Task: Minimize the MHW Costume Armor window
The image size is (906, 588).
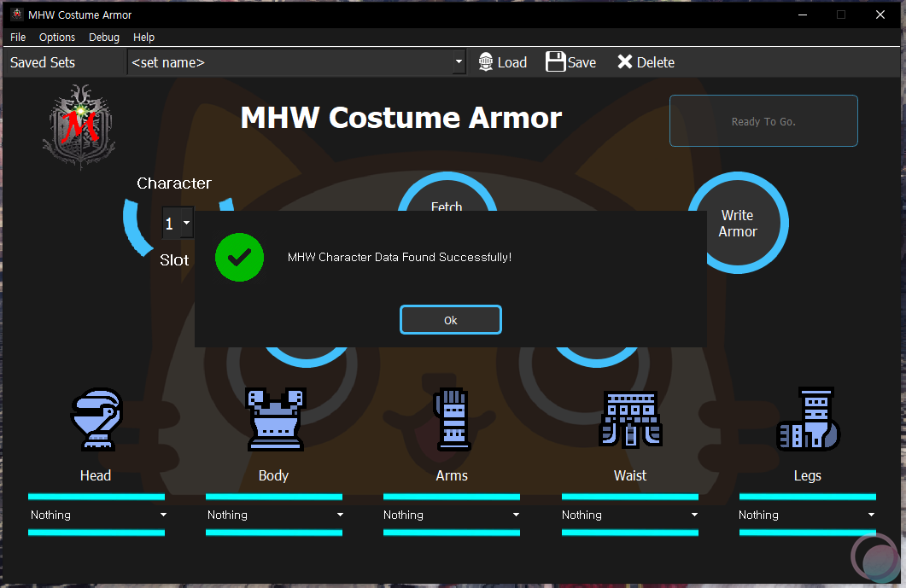Action: [x=803, y=15]
